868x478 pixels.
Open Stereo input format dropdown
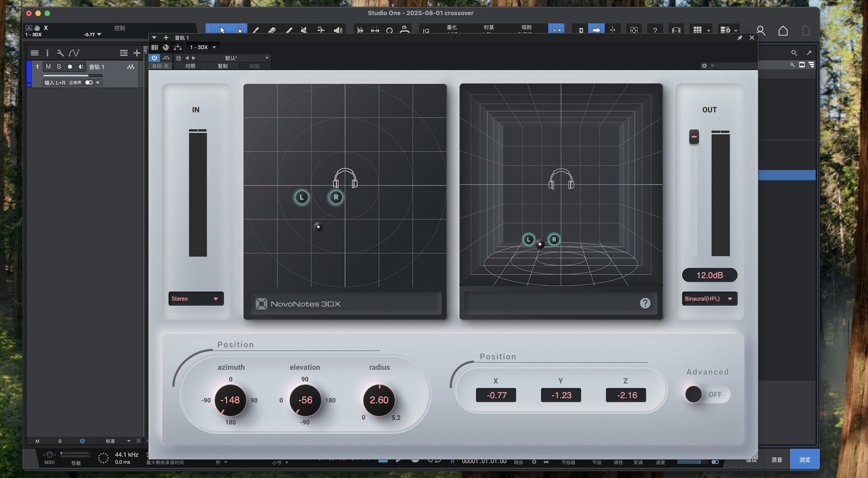196,299
